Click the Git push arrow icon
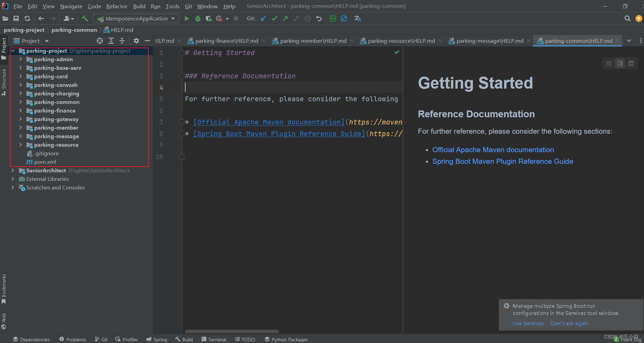The image size is (644, 343). [x=285, y=18]
